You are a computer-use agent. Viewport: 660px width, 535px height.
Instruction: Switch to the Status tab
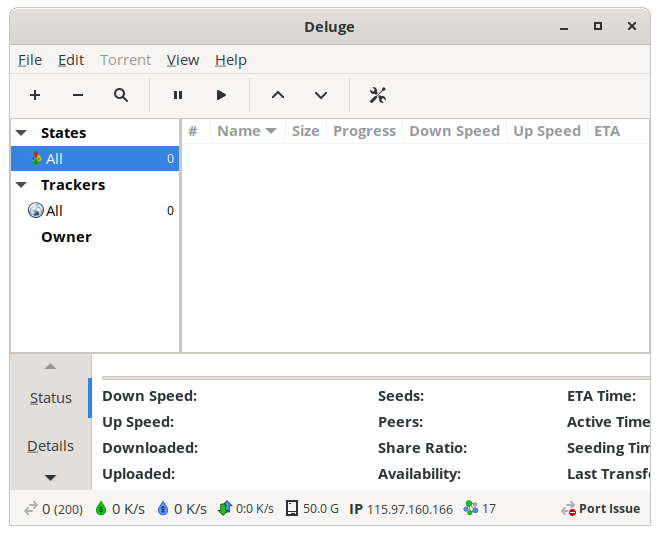point(51,398)
